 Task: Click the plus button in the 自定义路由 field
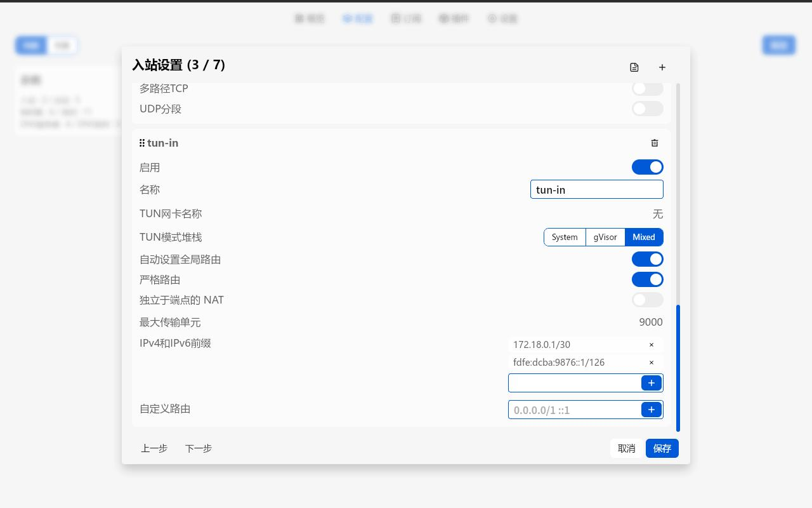(652, 410)
